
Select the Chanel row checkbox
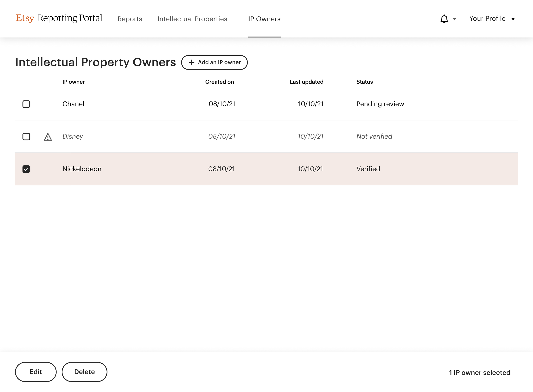pos(26,104)
